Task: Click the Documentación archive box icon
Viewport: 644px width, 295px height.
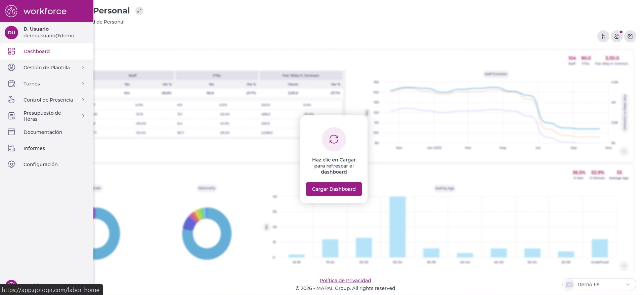Action: pos(11,132)
